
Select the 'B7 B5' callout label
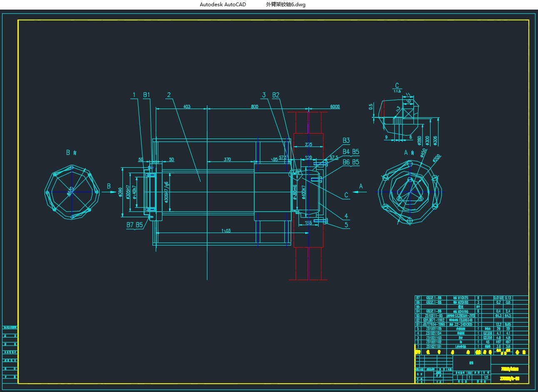pyautogui.click(x=134, y=225)
